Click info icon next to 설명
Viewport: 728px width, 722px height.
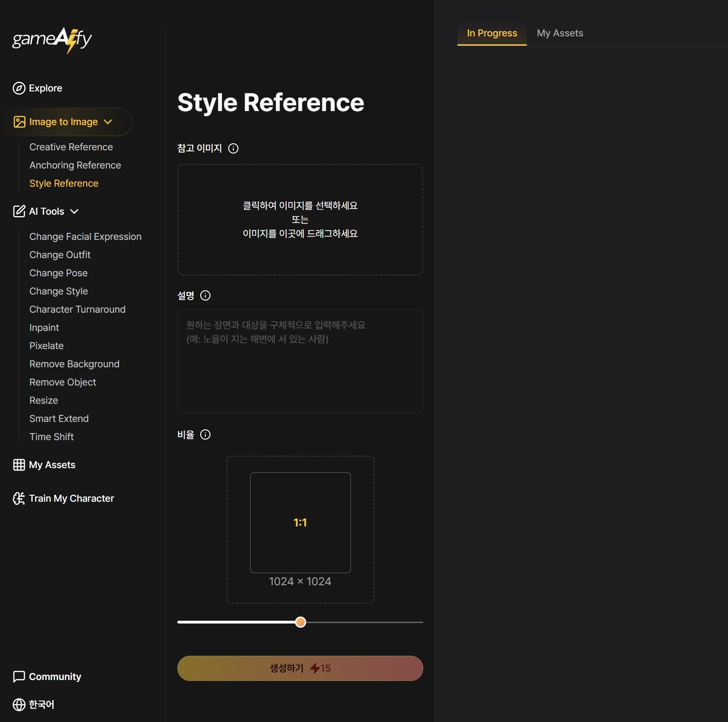click(x=205, y=295)
